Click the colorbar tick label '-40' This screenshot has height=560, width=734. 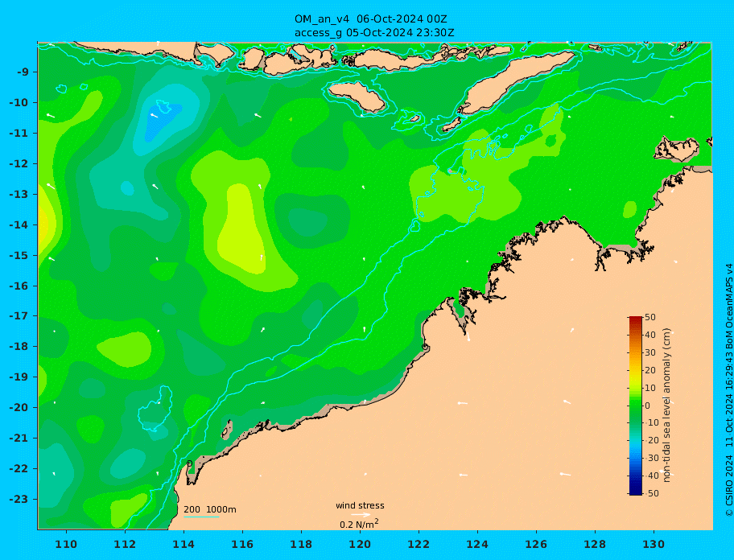(x=650, y=476)
